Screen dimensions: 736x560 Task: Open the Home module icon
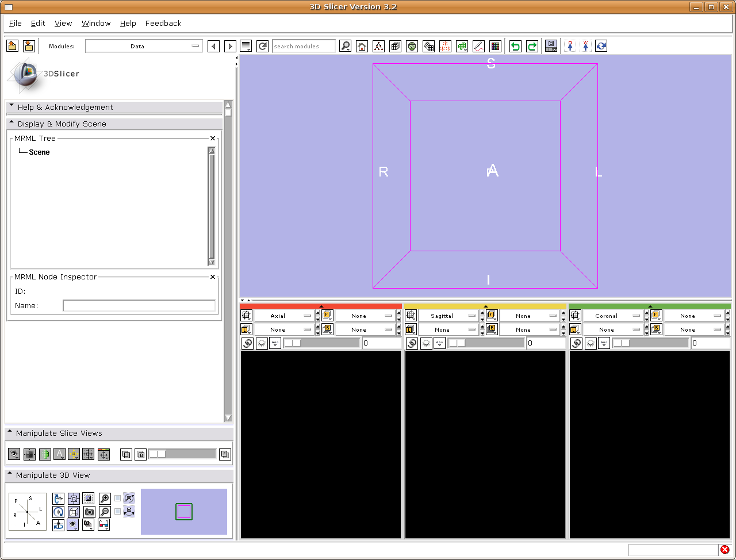[362, 46]
